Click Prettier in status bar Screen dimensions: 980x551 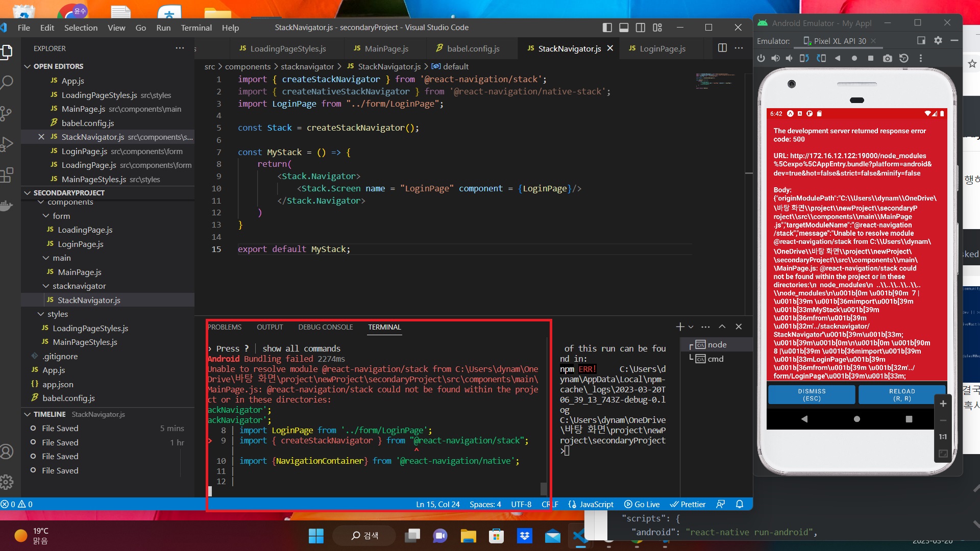pos(688,504)
